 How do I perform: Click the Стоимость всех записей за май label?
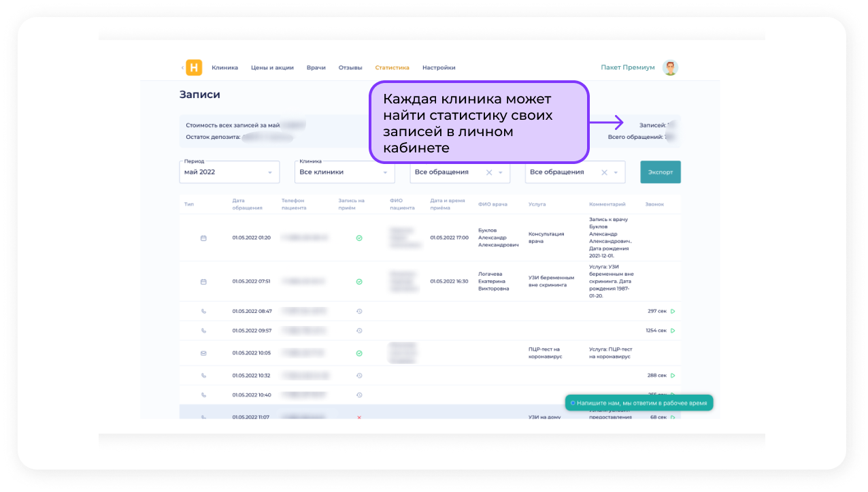[x=233, y=125]
